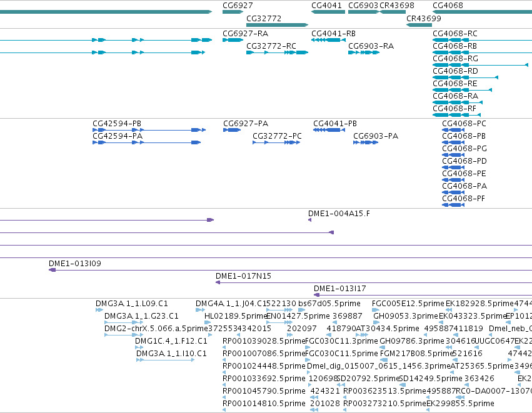Screen dimensions: 532x413
Task: Select EST DMG1C.4_1.F12.C1
Action: pos(139,347)
